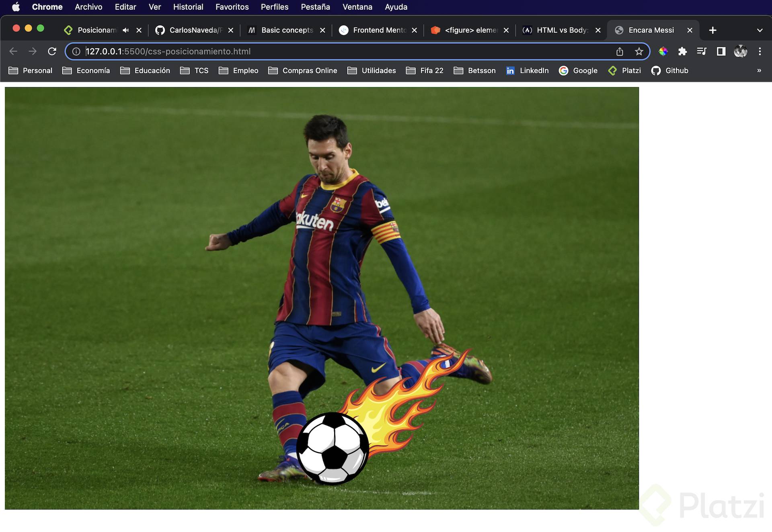Open the Historial menu
772x532 pixels.
tap(188, 7)
